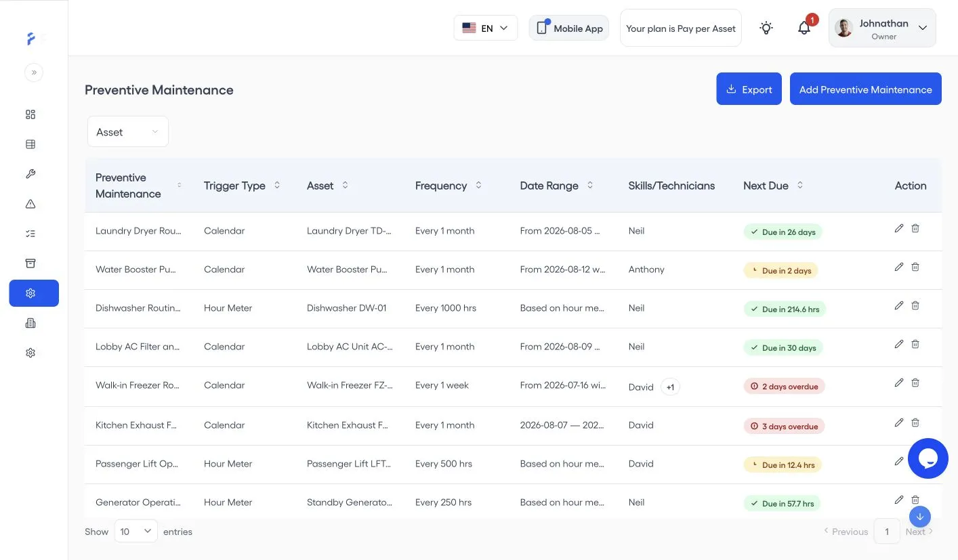Image resolution: width=958 pixels, height=560 pixels.
Task: Sort by Next Due column
Action: 800,185
